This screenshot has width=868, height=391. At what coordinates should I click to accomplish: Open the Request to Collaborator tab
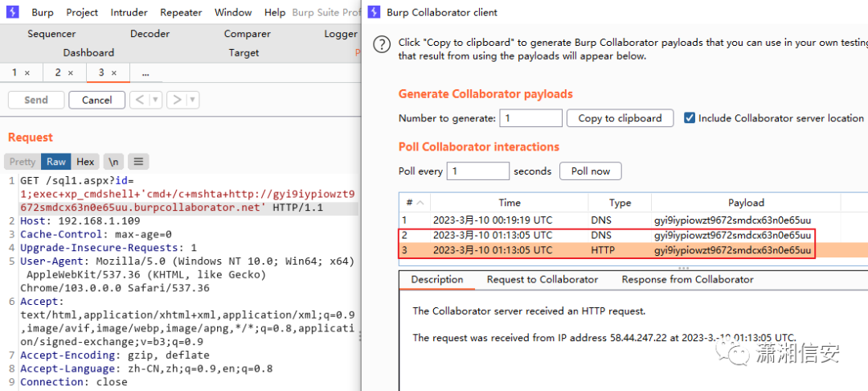[x=542, y=280]
